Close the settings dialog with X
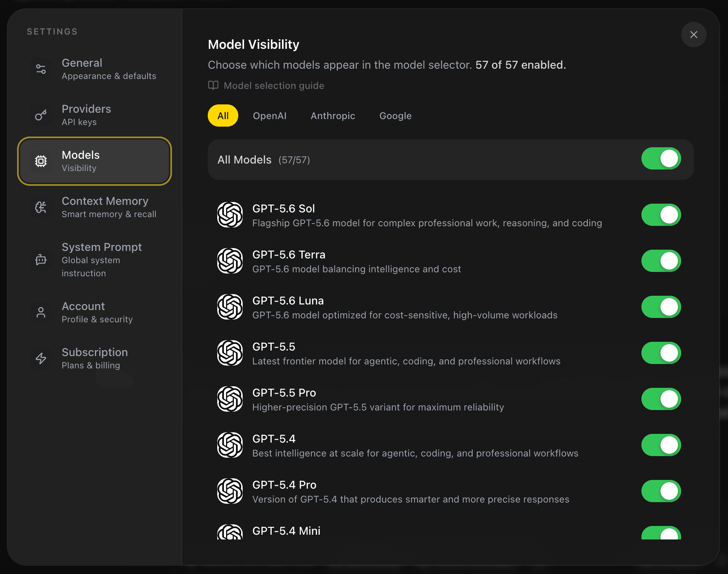This screenshot has width=728, height=574. (693, 35)
